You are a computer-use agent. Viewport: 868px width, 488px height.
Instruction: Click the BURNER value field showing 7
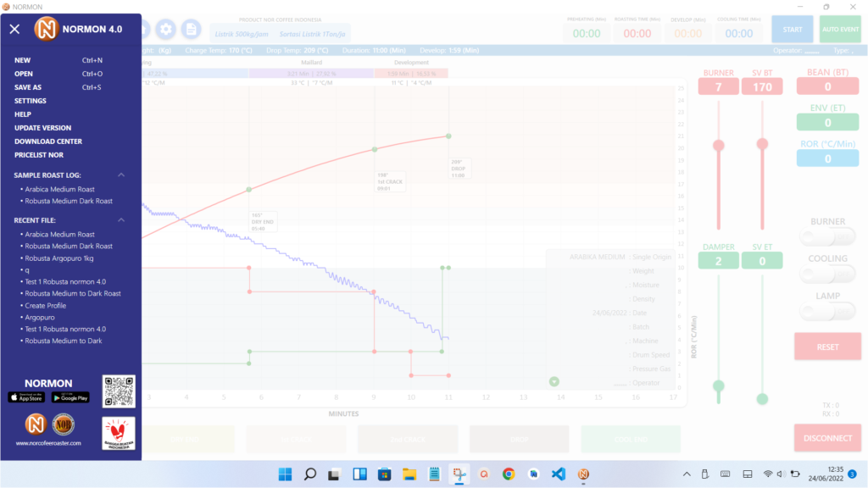click(x=719, y=87)
